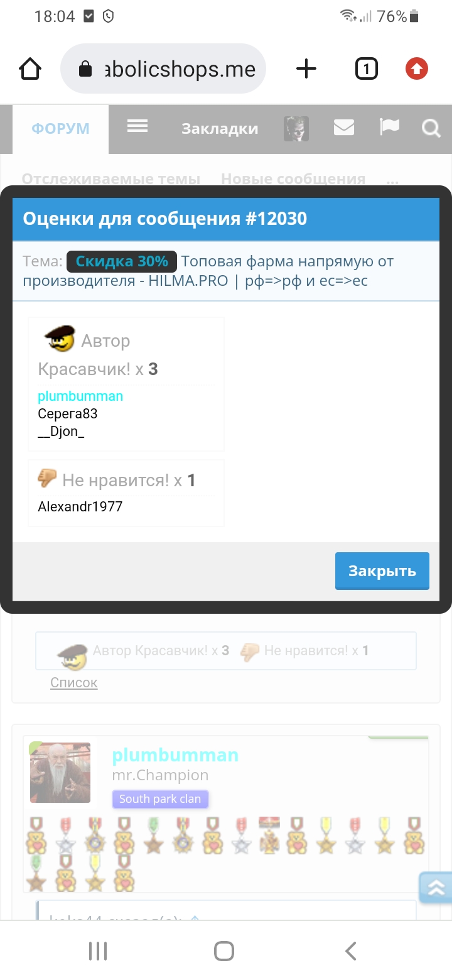Open the private messages envelope icon

click(x=344, y=128)
